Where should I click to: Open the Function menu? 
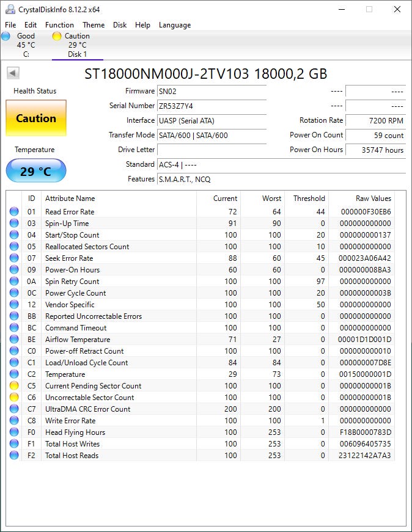[59, 25]
